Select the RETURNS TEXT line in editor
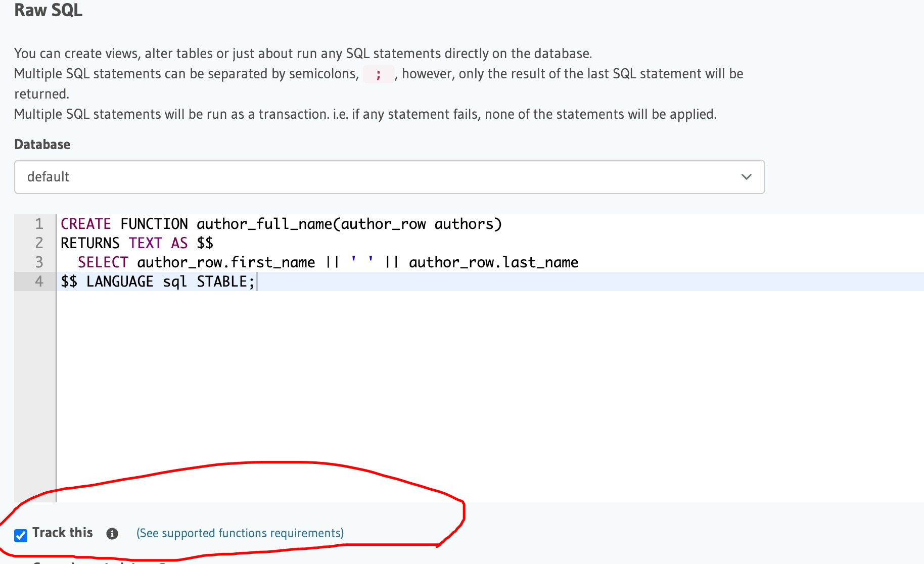Screen dimensions: 924x564 [x=136, y=243]
